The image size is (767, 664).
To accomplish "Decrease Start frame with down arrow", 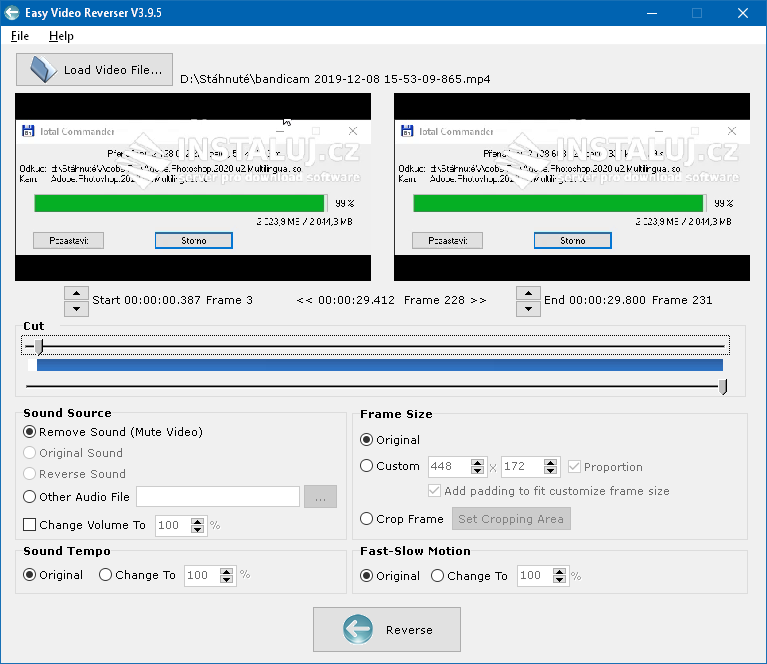I will pos(76,308).
